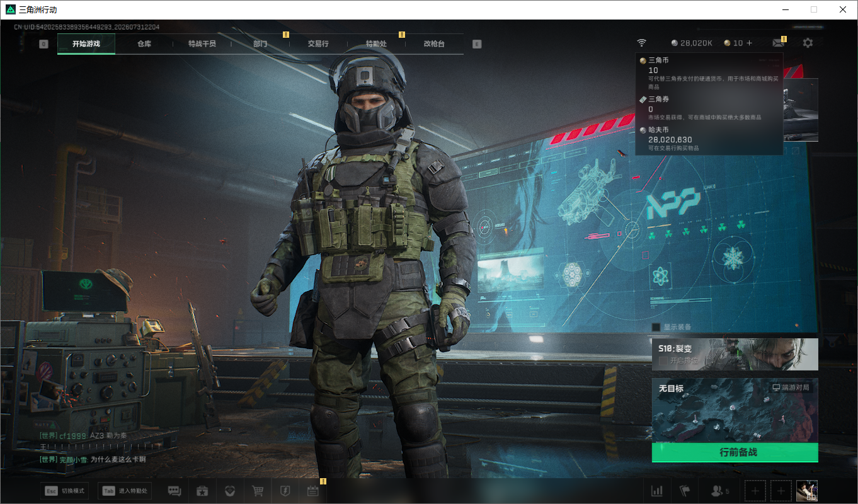Switch to the 仓库 tab
This screenshot has width=858, height=504.
144,44
